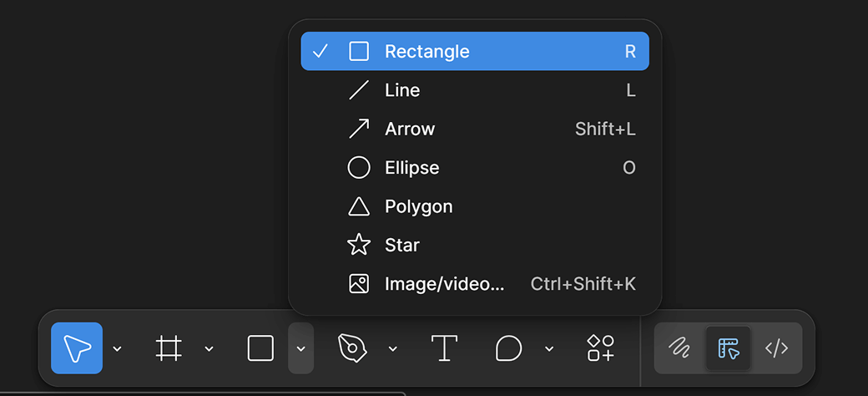Switch to Design mode toggle
Viewport: 868px width, 396px height.
(728, 348)
